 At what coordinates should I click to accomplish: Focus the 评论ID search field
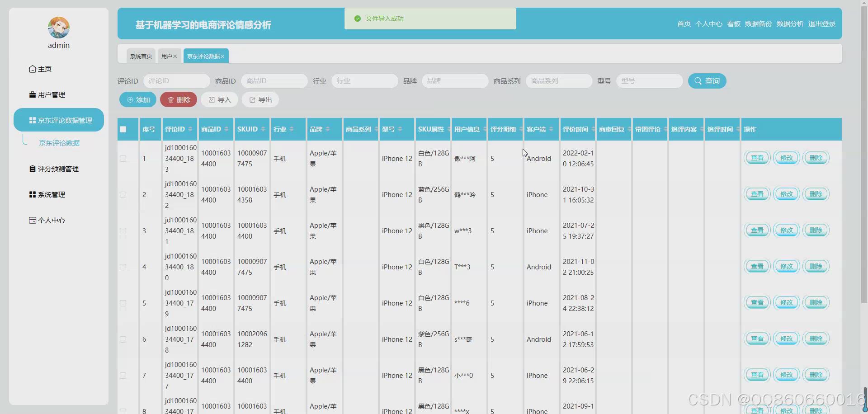click(x=176, y=81)
